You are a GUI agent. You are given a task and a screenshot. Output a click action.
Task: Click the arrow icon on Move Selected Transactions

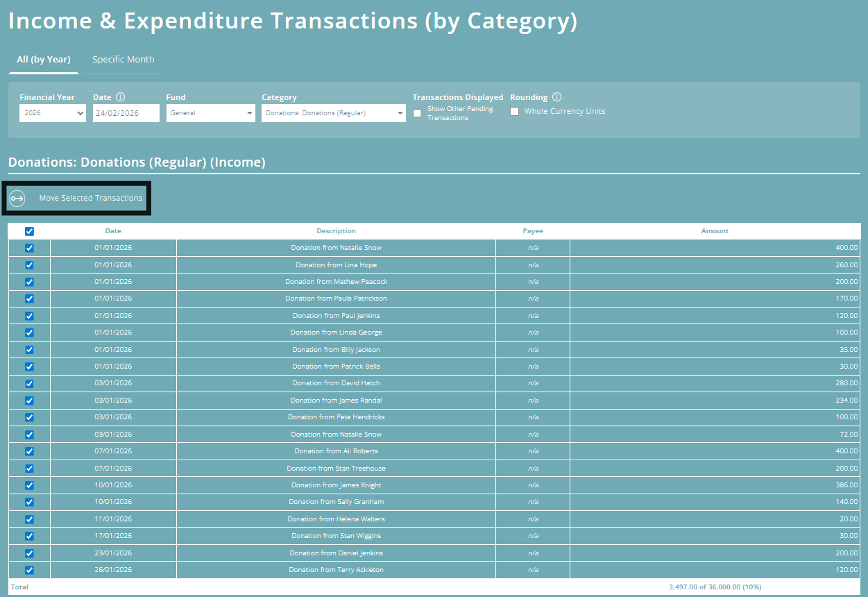(16, 198)
